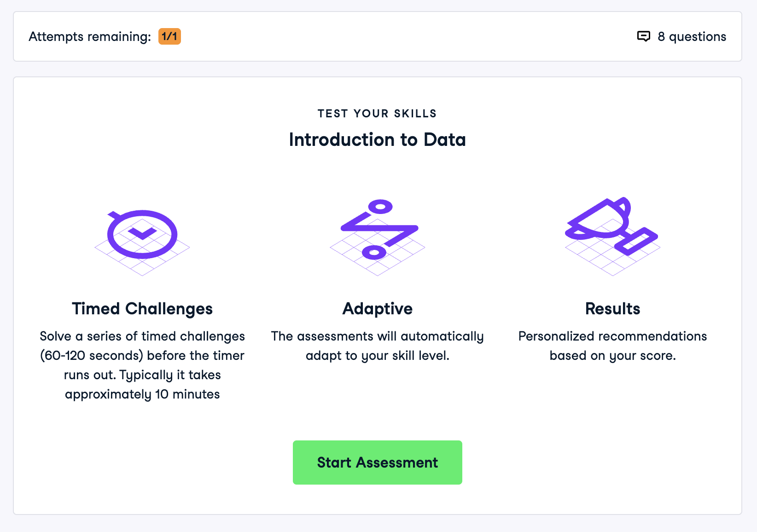Click the Start Assessment button
The height and width of the screenshot is (532, 757).
tap(377, 463)
